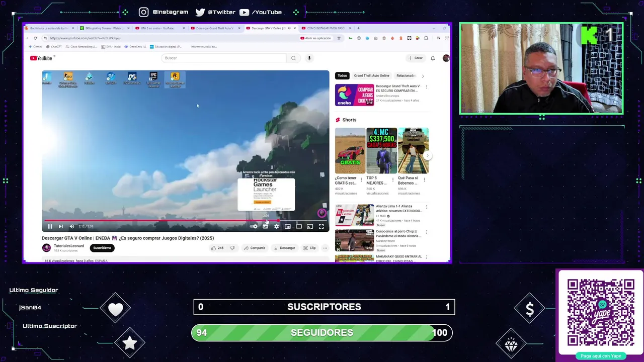Bookmark this page with star icon
The image size is (644, 362).
pyautogui.click(x=339, y=38)
